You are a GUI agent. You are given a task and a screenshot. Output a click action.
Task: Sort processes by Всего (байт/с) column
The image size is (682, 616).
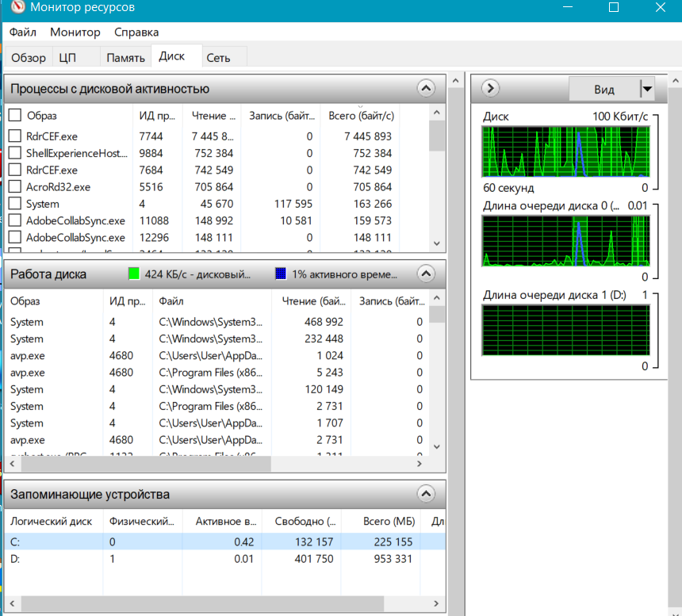click(x=360, y=116)
